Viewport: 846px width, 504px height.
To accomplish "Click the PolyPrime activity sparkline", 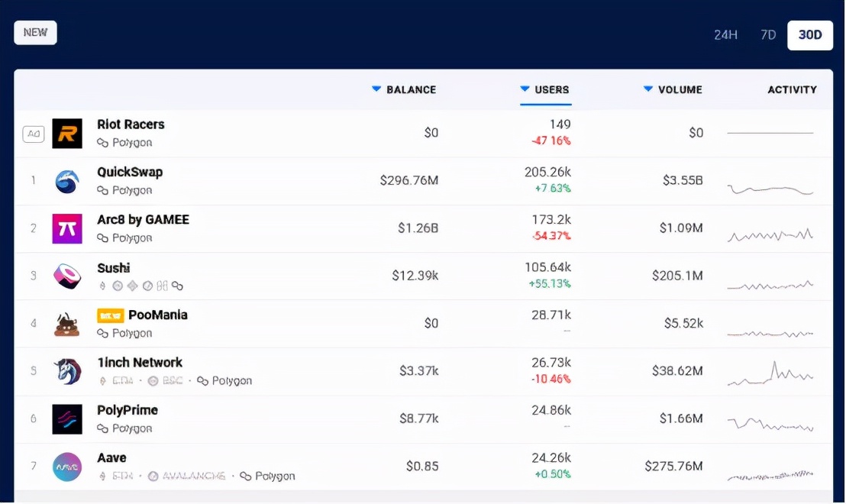I will pos(770,424).
